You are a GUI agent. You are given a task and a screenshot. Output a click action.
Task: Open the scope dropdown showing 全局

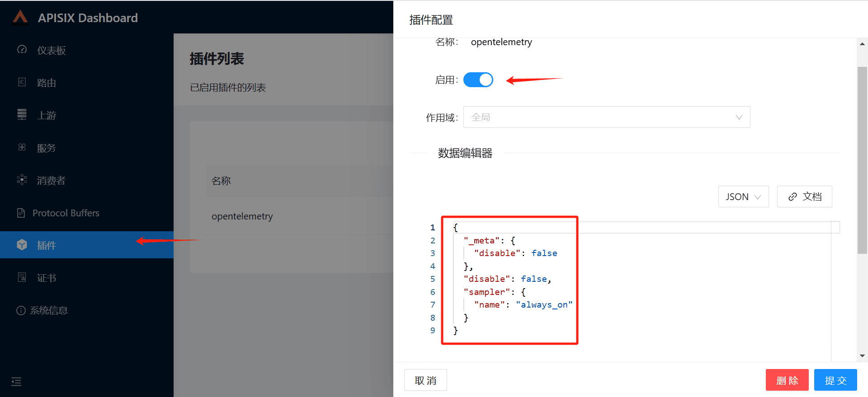[x=606, y=117]
